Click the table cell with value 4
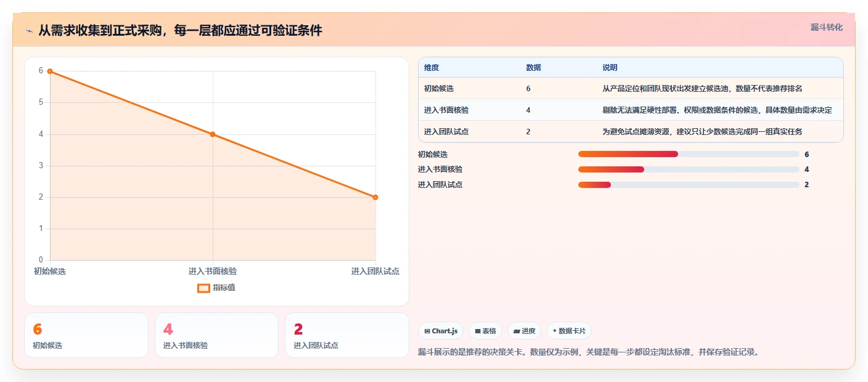Viewport: 868px width, 382px height. pyautogui.click(x=528, y=110)
